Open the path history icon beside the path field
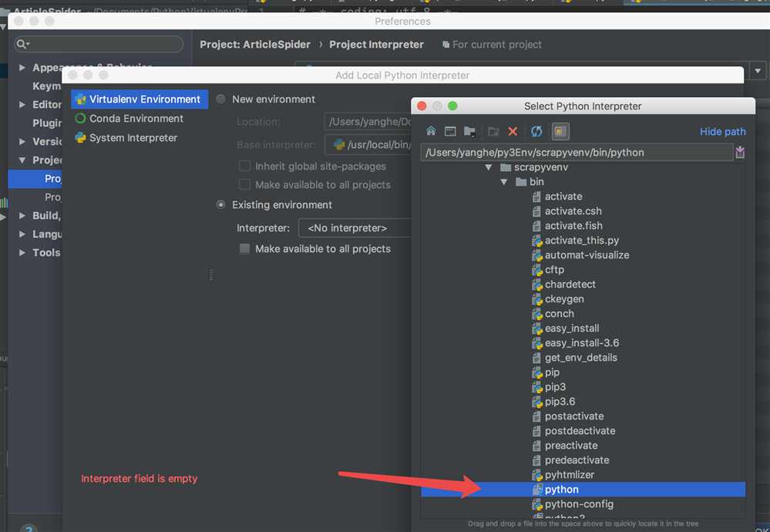 (740, 153)
